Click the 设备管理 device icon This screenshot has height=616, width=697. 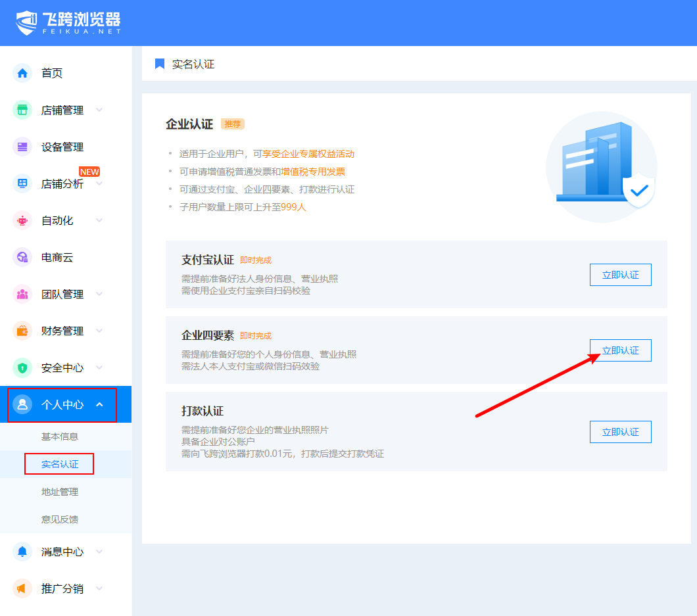tap(22, 147)
